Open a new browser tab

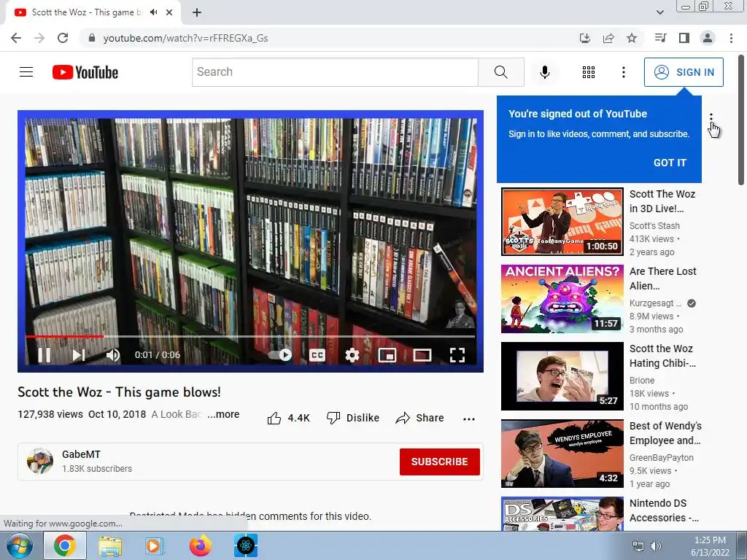[197, 12]
